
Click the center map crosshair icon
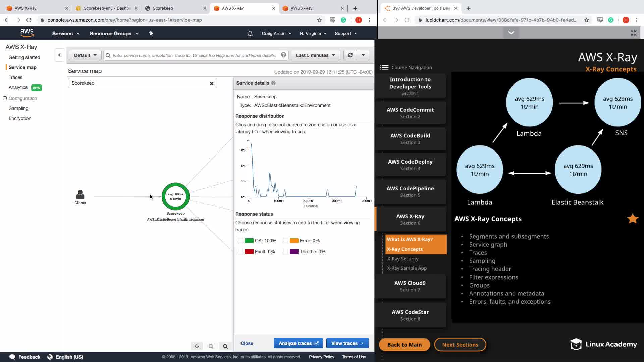click(197, 346)
